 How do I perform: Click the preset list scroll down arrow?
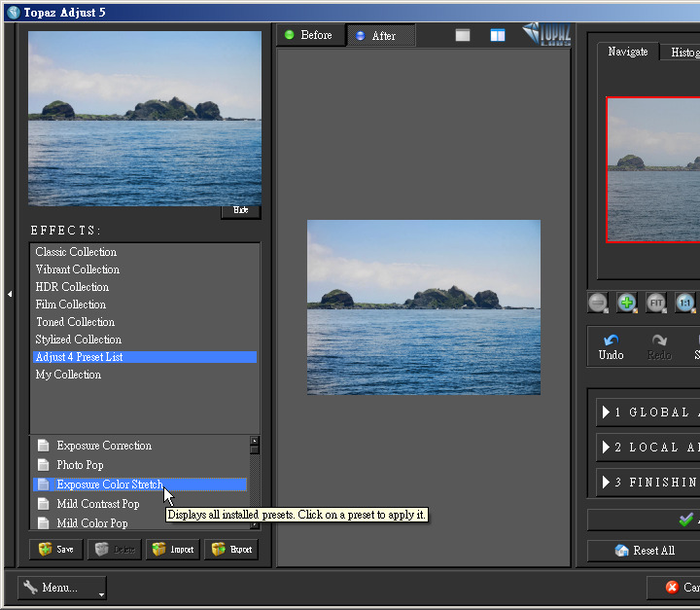[255, 526]
